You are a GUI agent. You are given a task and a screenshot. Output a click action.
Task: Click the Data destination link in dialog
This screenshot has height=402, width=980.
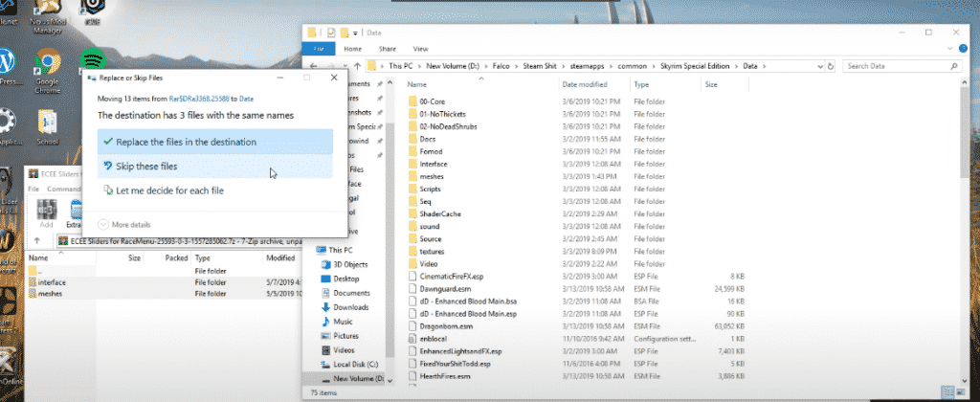(246, 99)
